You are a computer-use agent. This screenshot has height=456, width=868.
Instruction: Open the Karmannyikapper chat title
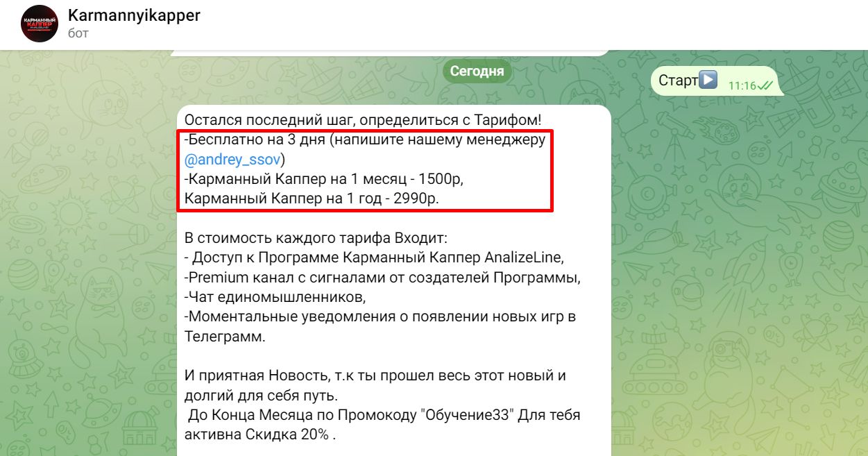pos(134,15)
